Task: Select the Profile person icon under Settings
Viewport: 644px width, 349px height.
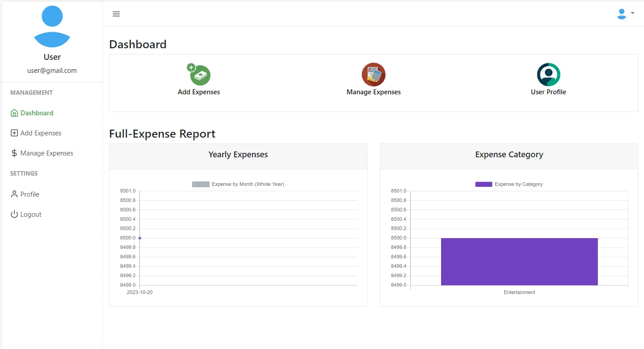Action: coord(14,194)
